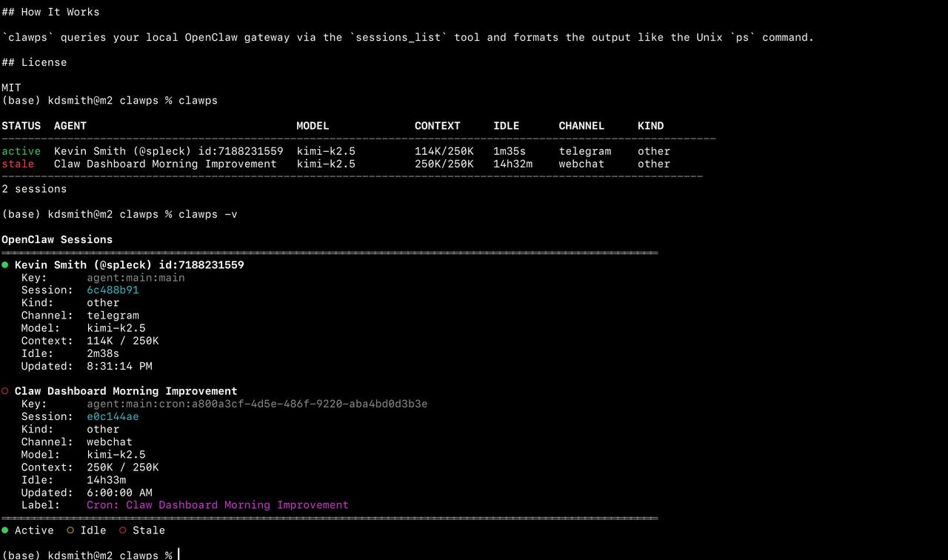Click the red Stale circle icon in the legend
The image size is (948, 560).
(122, 530)
